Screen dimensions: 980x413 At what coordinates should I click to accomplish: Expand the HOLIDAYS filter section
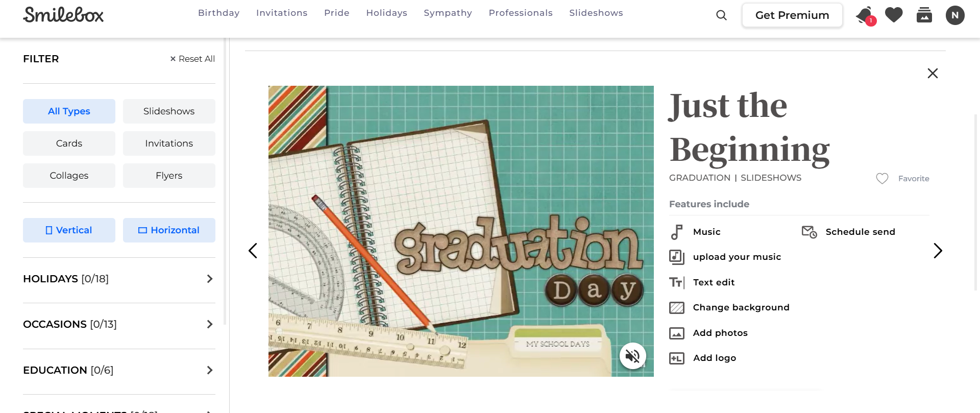coord(119,279)
